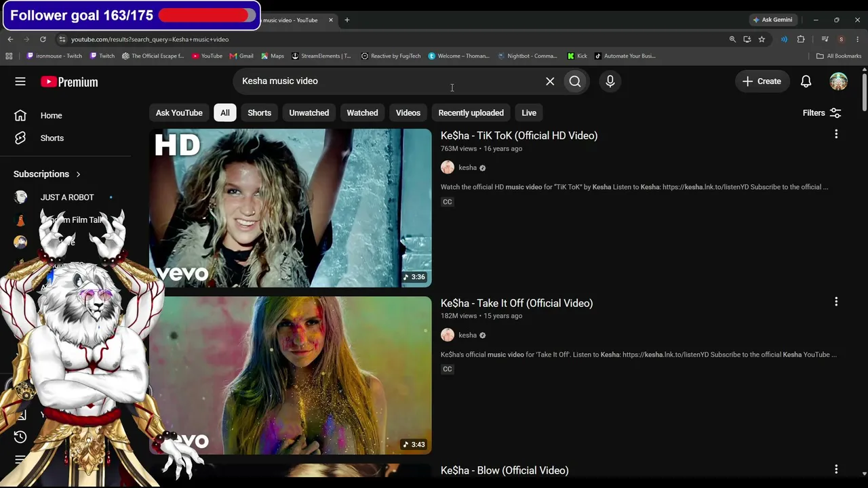Expand the Subscriptions section

pyautogui.click(x=47, y=174)
